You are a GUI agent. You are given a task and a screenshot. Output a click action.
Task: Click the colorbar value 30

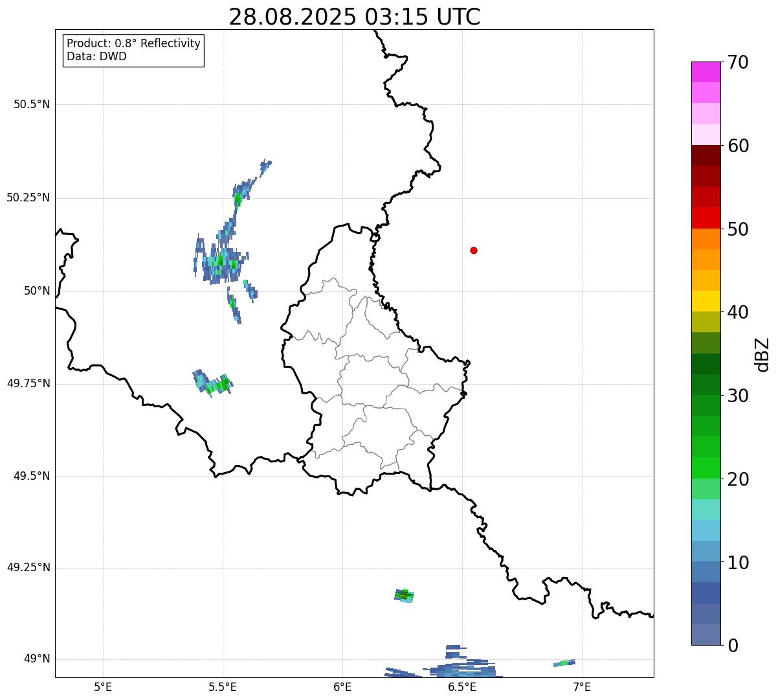[738, 396]
